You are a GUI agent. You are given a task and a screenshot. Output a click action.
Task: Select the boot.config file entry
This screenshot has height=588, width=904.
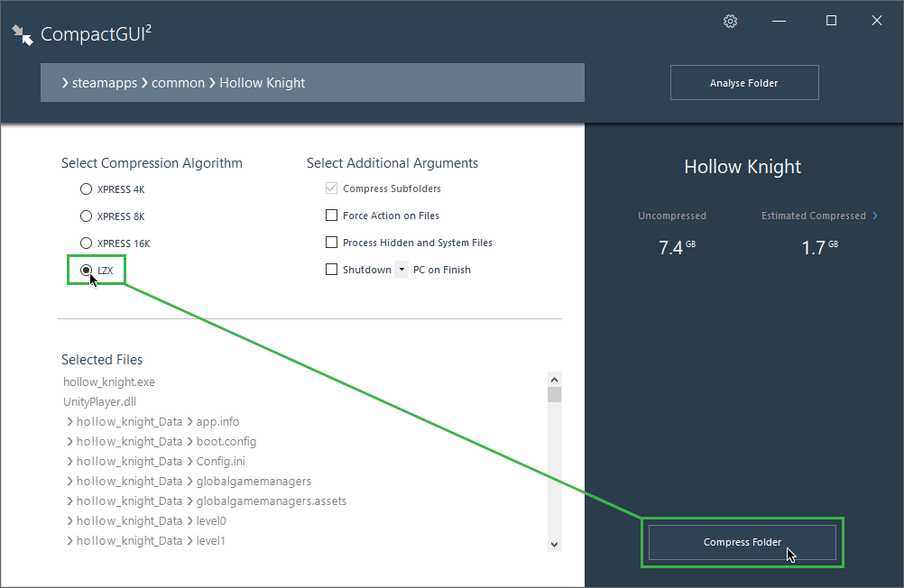pos(161,442)
